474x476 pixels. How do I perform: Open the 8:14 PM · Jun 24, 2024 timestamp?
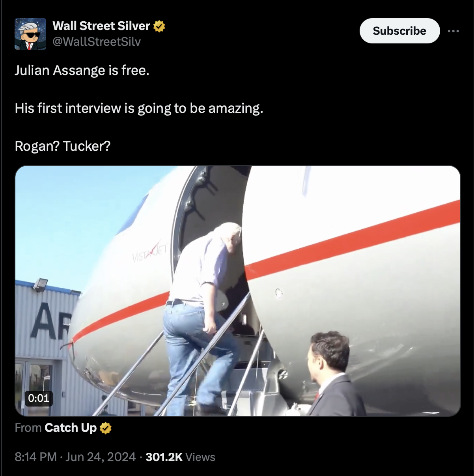click(75, 457)
